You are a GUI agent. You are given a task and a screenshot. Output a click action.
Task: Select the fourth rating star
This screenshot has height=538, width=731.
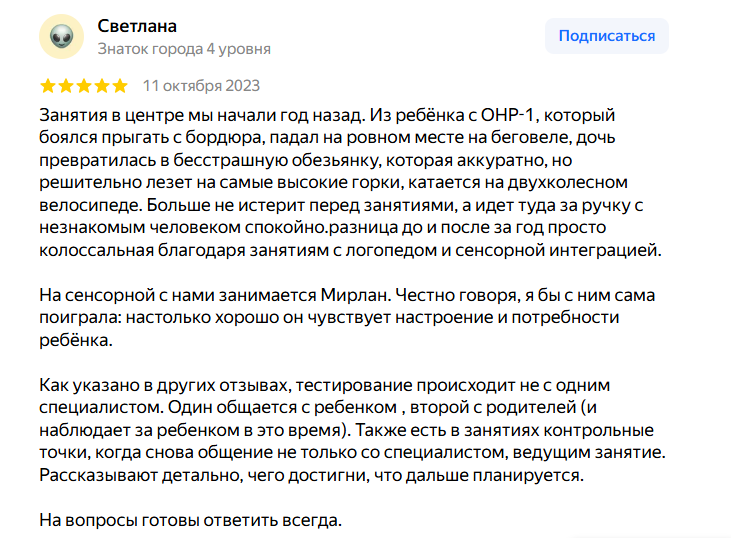point(102,86)
